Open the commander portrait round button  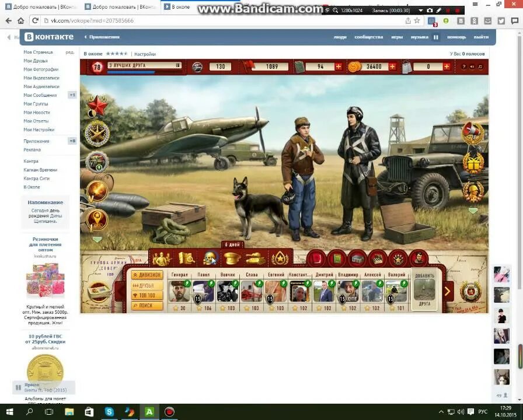point(419,258)
